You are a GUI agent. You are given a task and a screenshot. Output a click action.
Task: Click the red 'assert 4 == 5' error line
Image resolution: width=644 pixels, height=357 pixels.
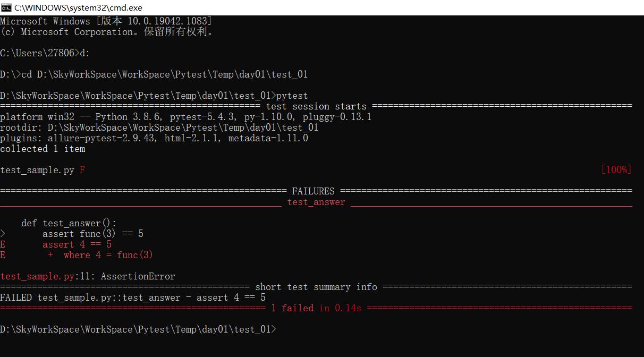click(x=77, y=244)
